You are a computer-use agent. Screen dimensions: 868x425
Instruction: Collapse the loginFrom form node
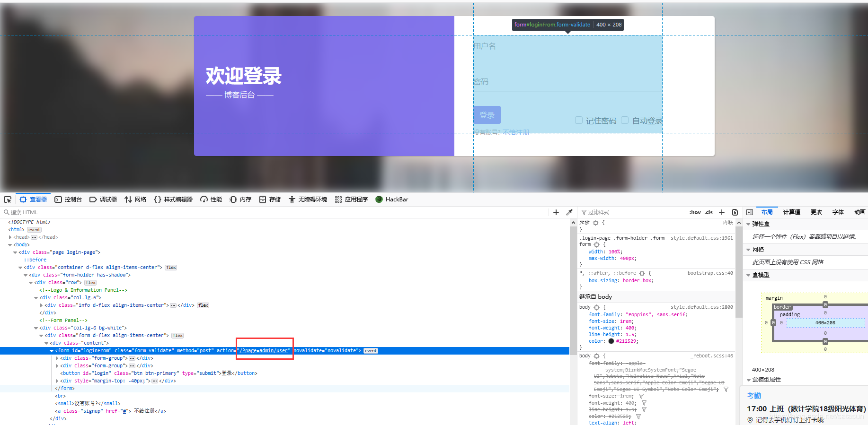(x=52, y=351)
